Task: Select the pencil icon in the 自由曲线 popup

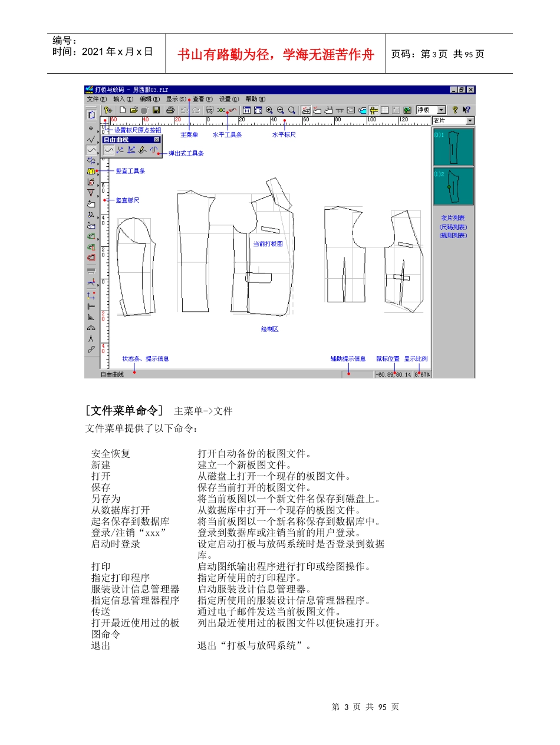Action: pyautogui.click(x=142, y=150)
